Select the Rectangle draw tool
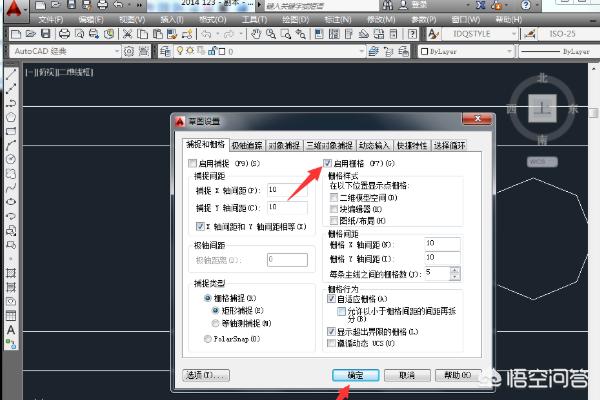600x400 pixels. (x=9, y=130)
